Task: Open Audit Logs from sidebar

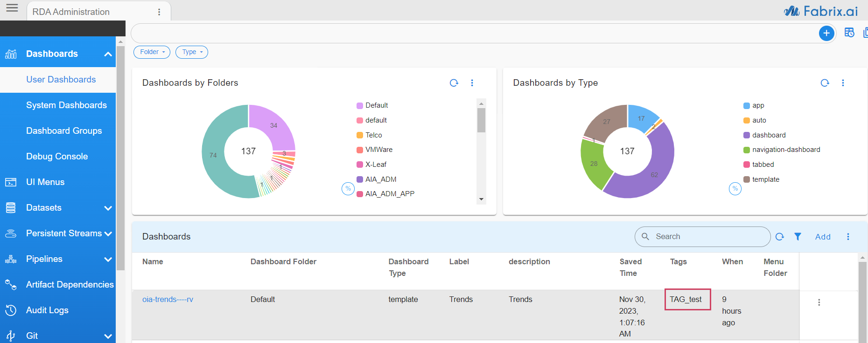Action: [x=47, y=310]
